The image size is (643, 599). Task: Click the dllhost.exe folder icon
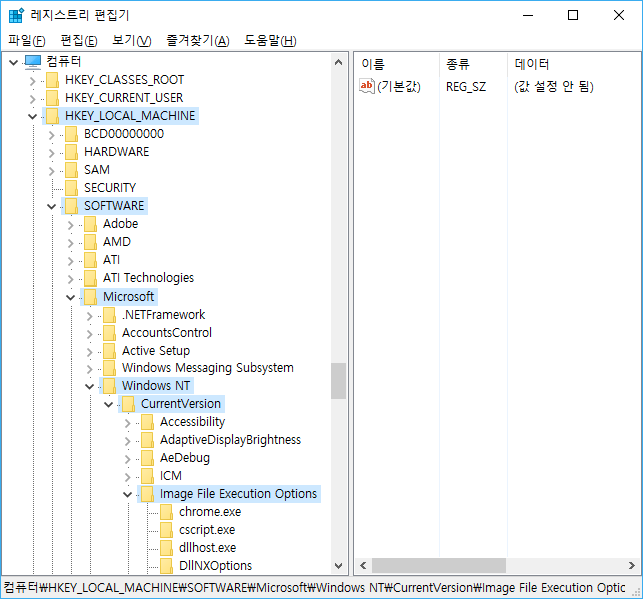tap(166, 549)
